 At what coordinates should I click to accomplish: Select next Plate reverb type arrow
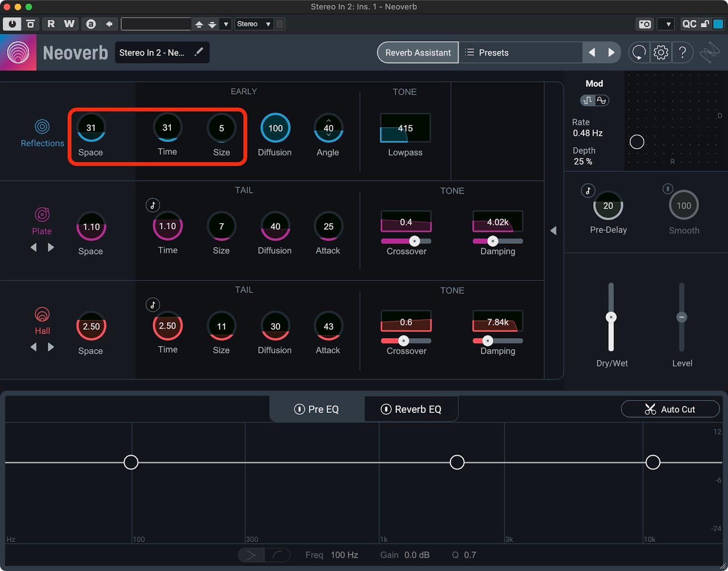click(51, 247)
